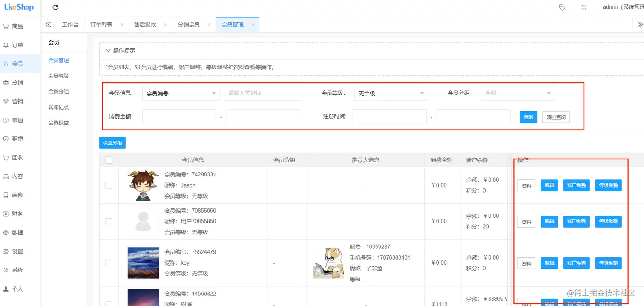Click the cat avatar of referrer 子非鱼
This screenshot has height=306, width=644.
328,263
